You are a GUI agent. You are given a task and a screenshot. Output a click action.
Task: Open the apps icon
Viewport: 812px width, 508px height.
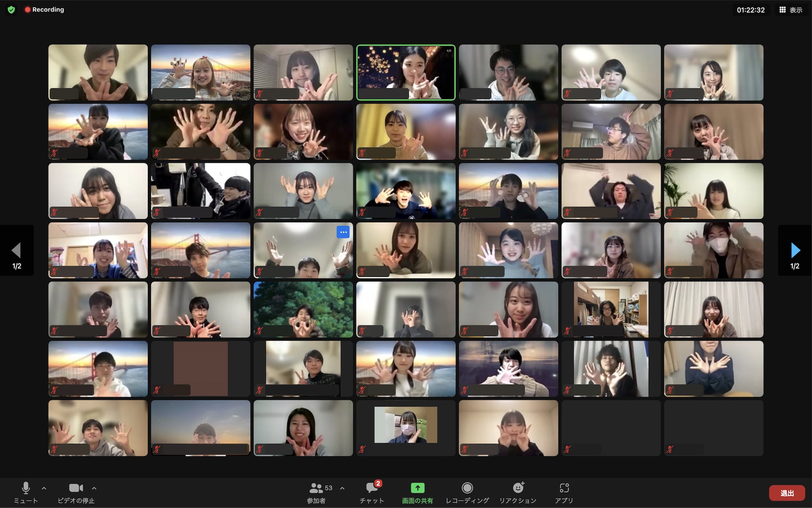coord(564,488)
